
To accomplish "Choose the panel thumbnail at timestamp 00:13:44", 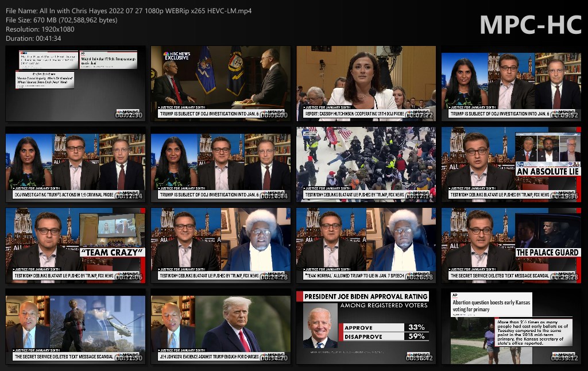I will (x=220, y=164).
